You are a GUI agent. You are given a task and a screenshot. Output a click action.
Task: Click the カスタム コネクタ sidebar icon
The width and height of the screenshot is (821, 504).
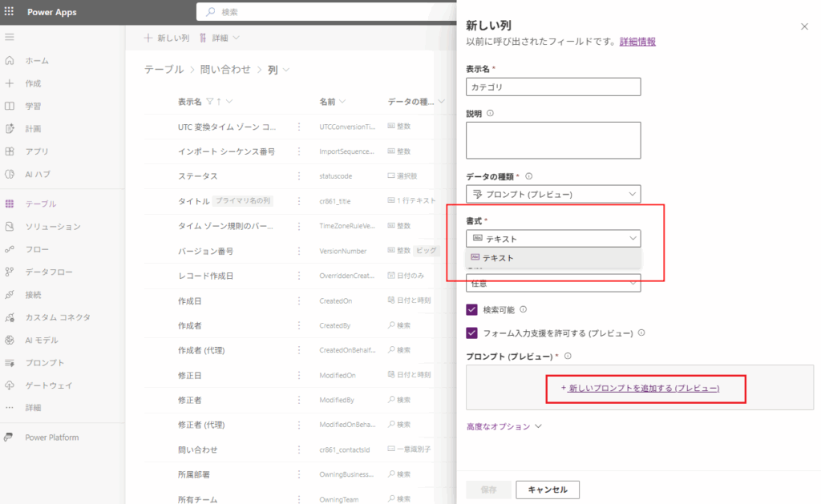click(x=10, y=317)
